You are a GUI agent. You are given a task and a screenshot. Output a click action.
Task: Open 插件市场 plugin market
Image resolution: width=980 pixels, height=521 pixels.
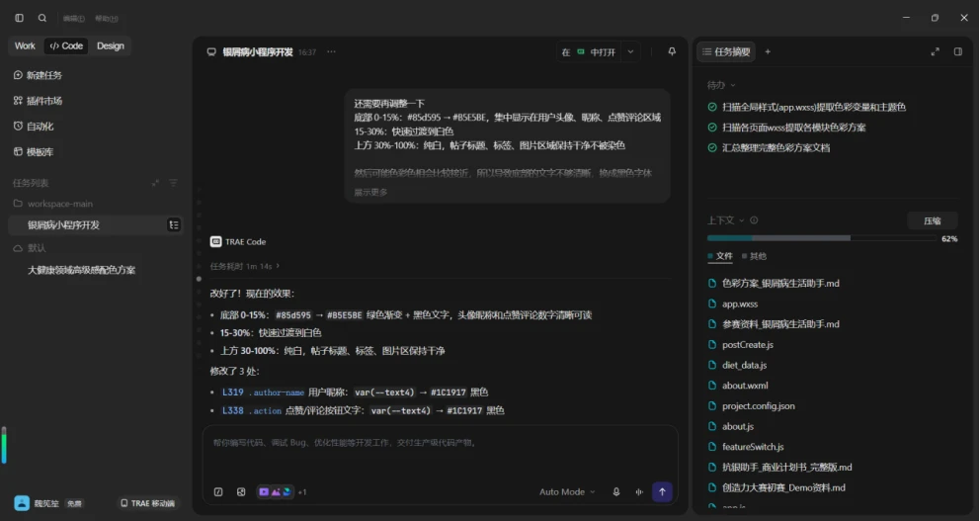tap(38, 101)
